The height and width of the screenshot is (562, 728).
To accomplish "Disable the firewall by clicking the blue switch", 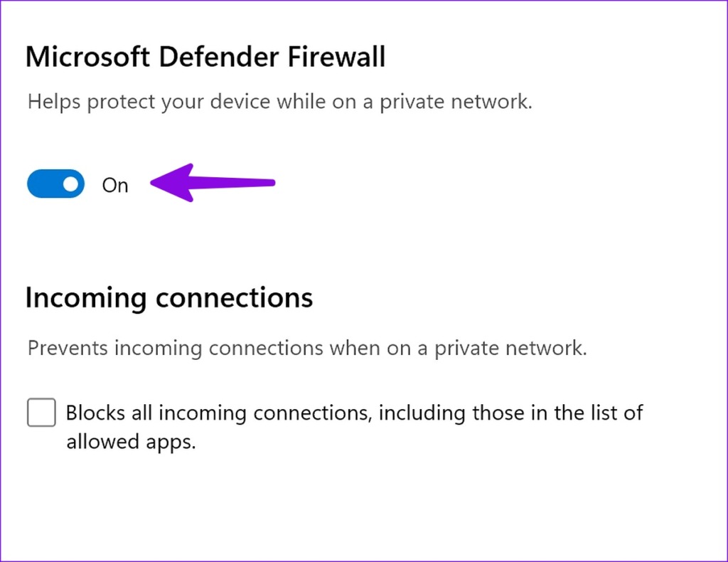I will (55, 184).
